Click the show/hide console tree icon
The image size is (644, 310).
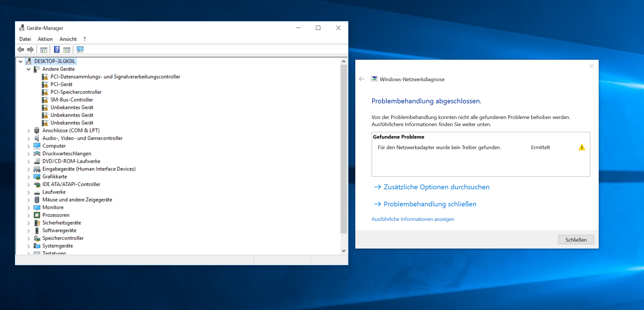[44, 50]
